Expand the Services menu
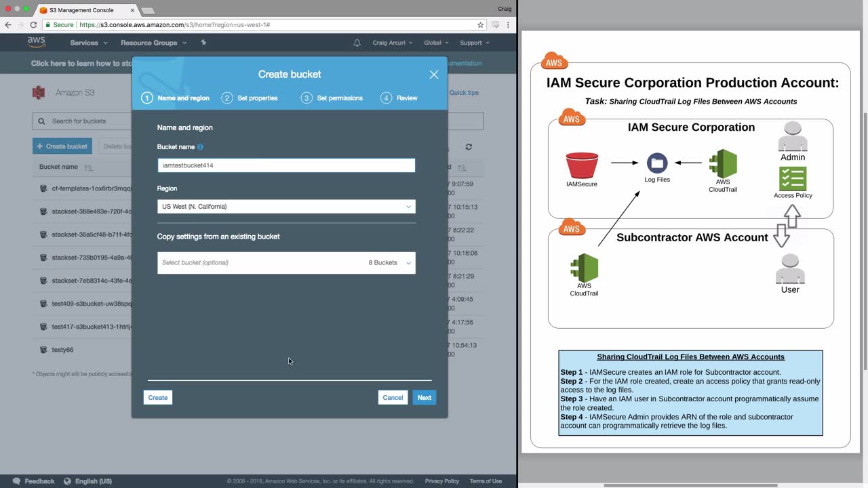Screen dimensions: 868x488 (x=89, y=43)
